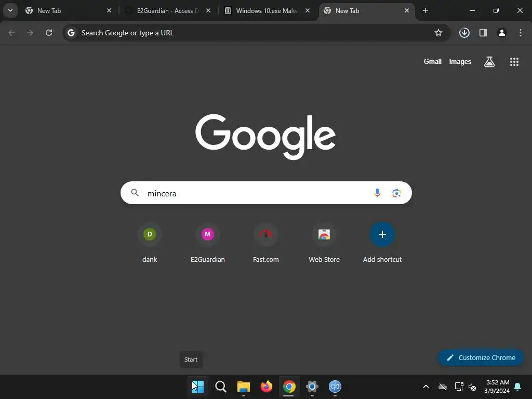532x399 pixels.
Task: Reload the current page
Action: (49, 33)
